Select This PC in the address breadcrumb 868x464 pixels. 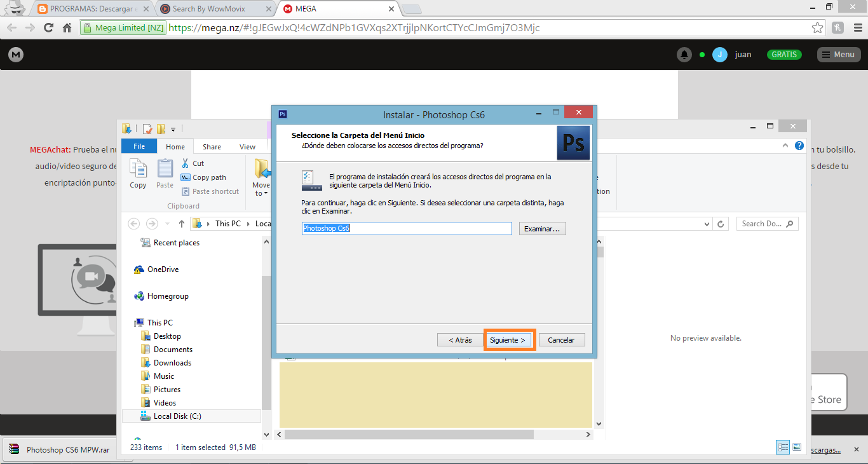pos(227,224)
